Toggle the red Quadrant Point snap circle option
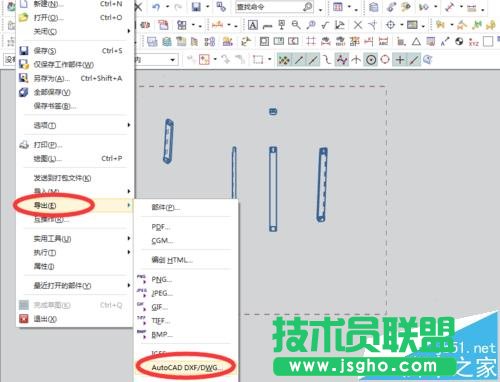The image size is (500, 382). tap(385, 60)
